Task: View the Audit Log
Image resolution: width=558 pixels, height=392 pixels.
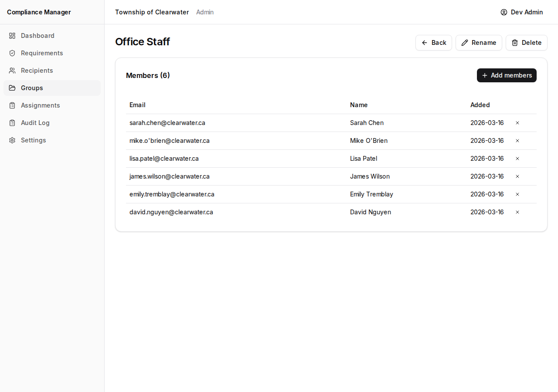Action: pos(52,123)
